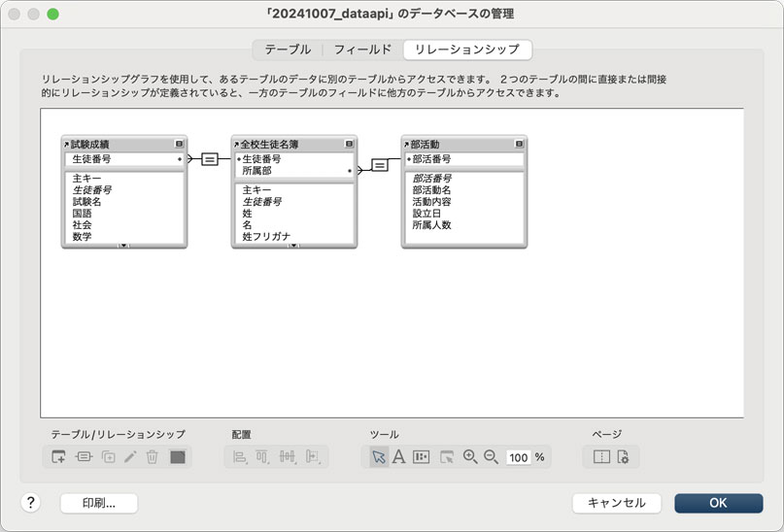Click 試験名 field in 試験成績
784x532 pixels.
click(87, 202)
